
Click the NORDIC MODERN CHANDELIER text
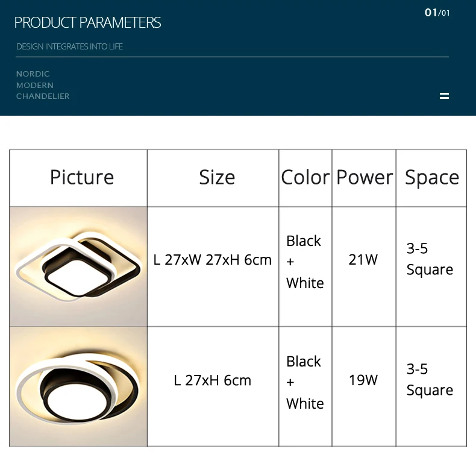[x=43, y=85]
